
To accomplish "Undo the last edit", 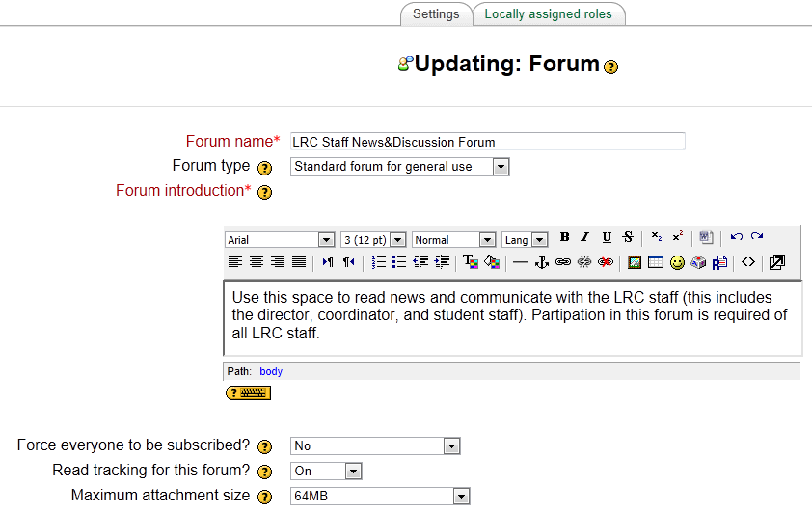I will point(737,238).
